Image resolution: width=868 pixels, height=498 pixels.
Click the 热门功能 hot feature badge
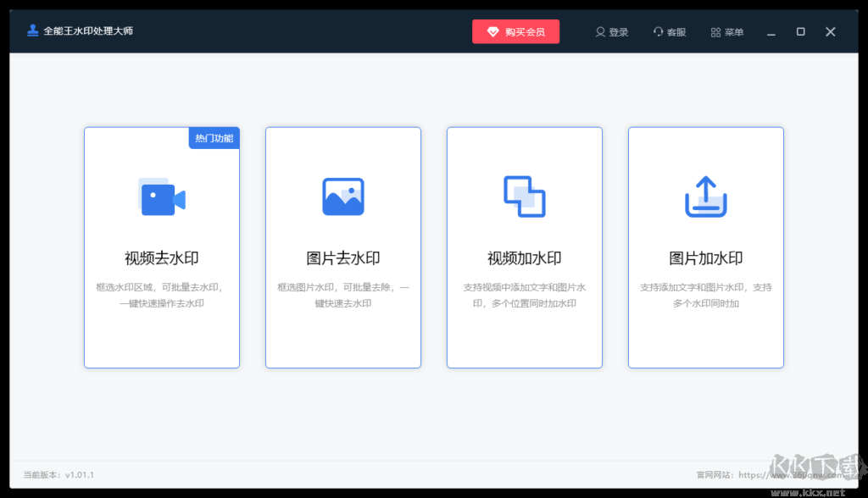click(214, 137)
